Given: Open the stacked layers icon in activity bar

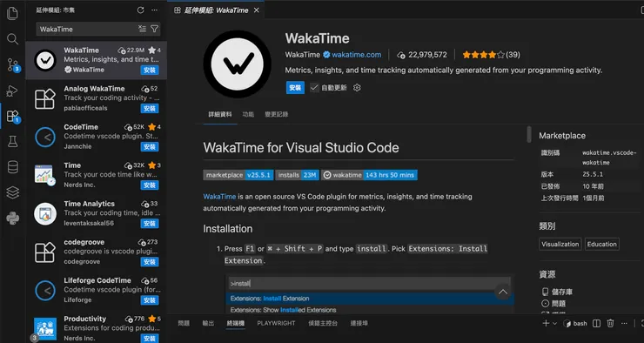Looking at the screenshot, I should 12,192.
